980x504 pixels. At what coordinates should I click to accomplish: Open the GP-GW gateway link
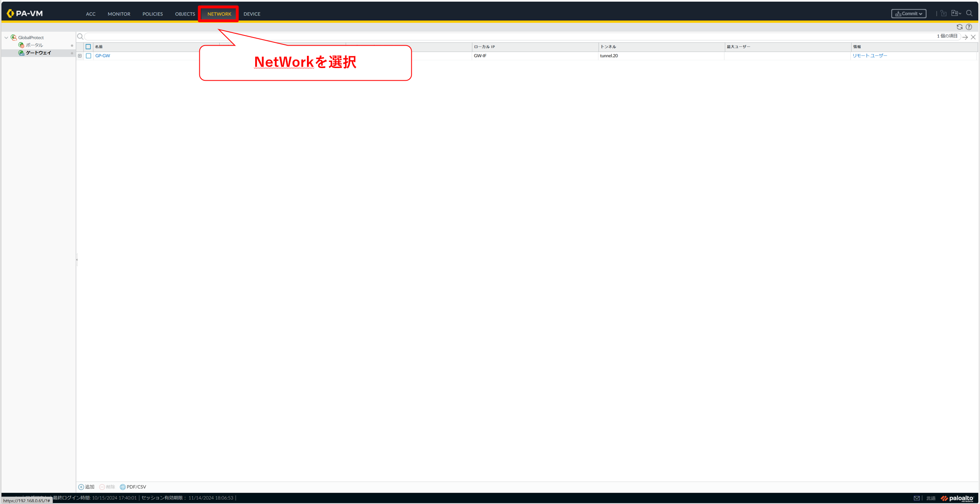(x=103, y=56)
